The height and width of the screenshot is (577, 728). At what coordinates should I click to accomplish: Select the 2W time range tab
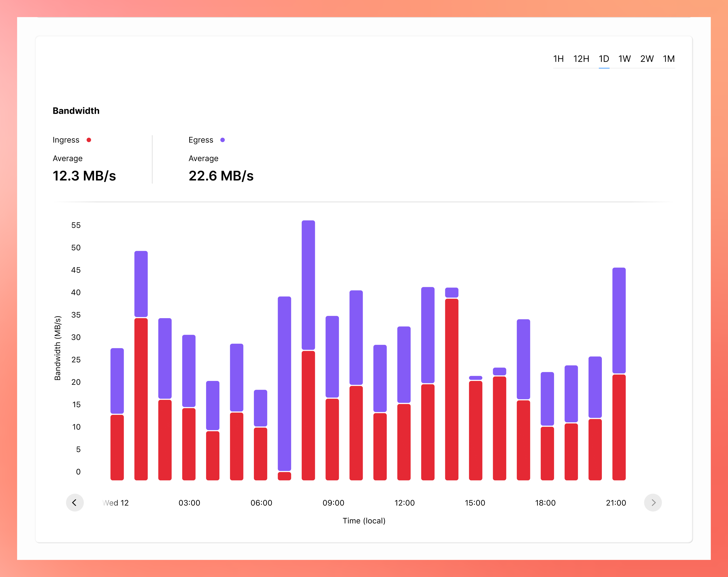pos(647,59)
